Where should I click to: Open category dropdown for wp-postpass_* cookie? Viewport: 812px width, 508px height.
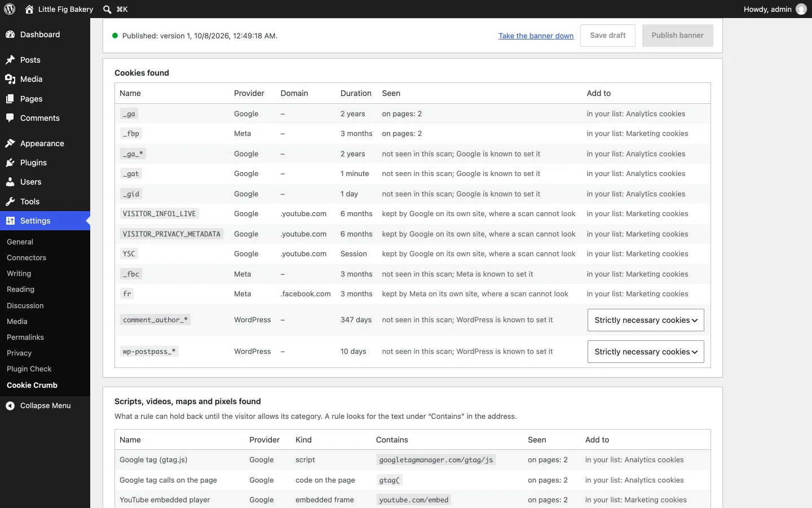tap(646, 352)
